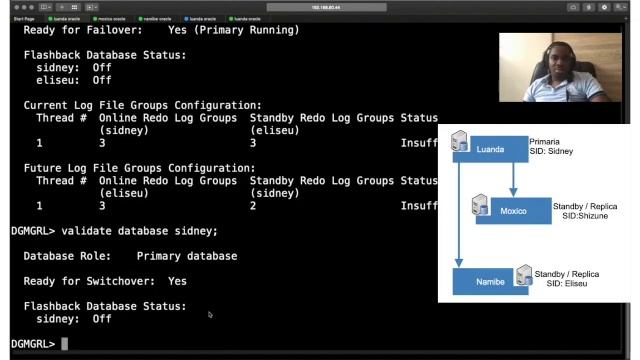Viewport: 640px width, 360px height.
Task: Switch to the moxico oracle tab
Action: [109, 19]
